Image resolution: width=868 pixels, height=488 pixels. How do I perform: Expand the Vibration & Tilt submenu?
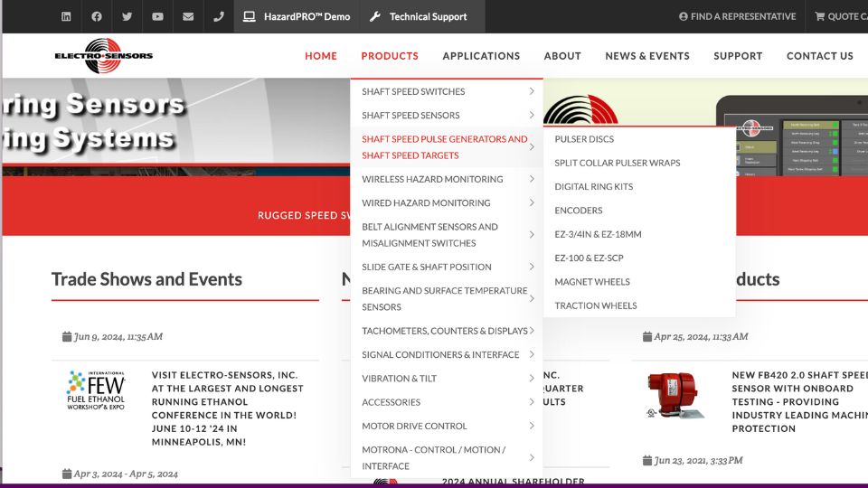[447, 379]
